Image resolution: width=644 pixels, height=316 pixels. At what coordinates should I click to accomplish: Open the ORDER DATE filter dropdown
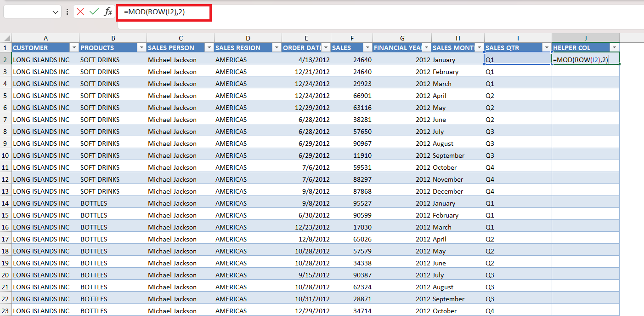pyautogui.click(x=326, y=47)
